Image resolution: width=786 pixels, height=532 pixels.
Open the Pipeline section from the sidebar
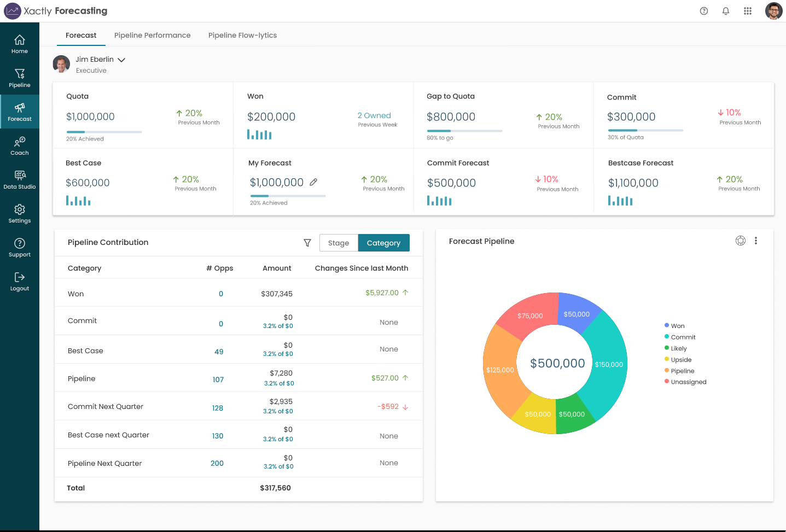(x=19, y=78)
